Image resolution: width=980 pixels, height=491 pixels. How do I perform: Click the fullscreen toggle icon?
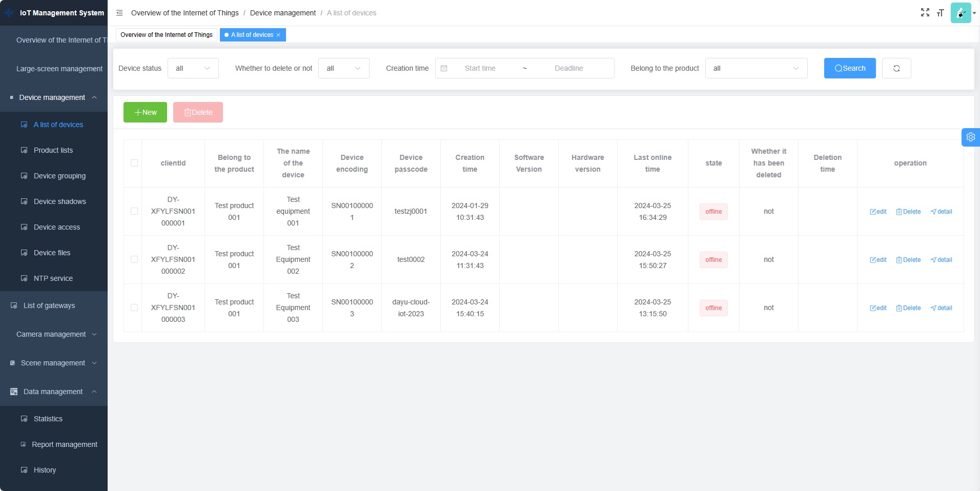pos(925,13)
